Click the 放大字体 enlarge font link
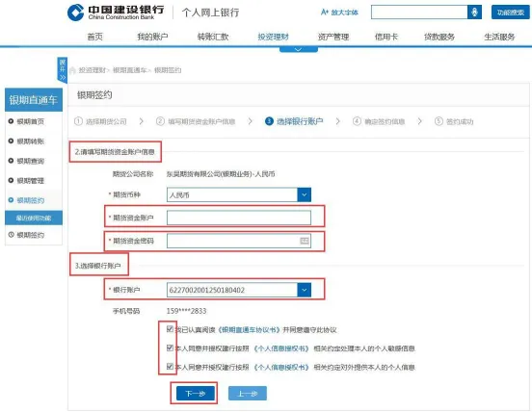532x412 pixels. pos(339,13)
